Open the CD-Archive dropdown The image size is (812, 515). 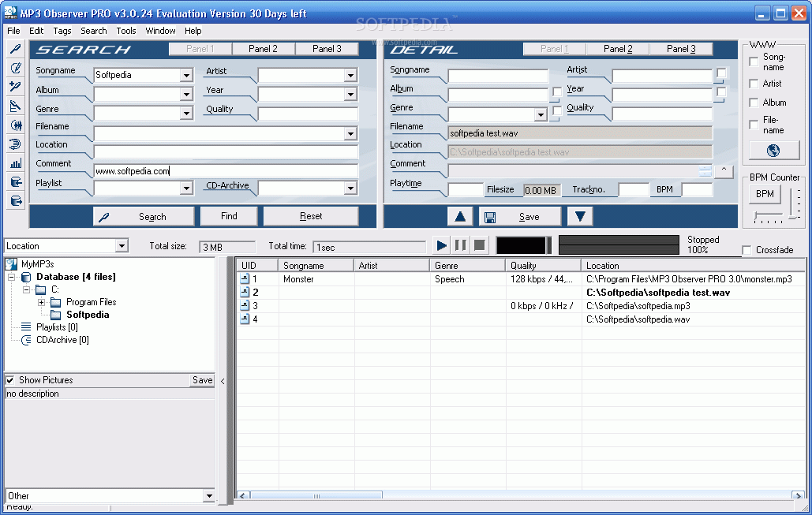point(350,188)
